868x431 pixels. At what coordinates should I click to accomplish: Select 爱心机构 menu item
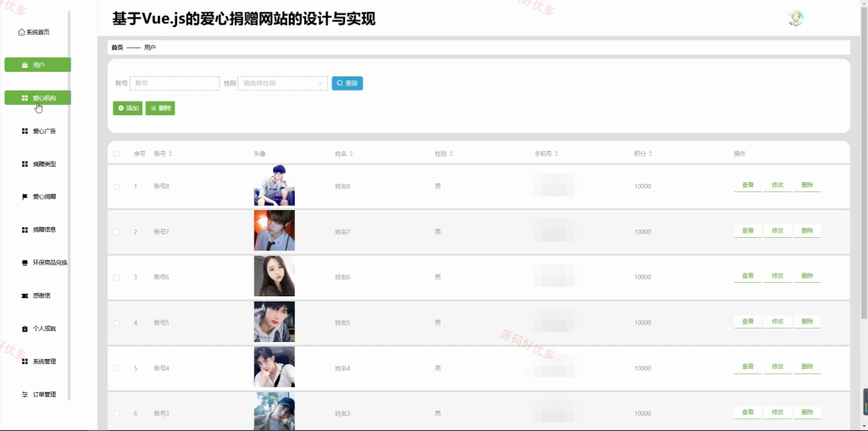click(37, 98)
